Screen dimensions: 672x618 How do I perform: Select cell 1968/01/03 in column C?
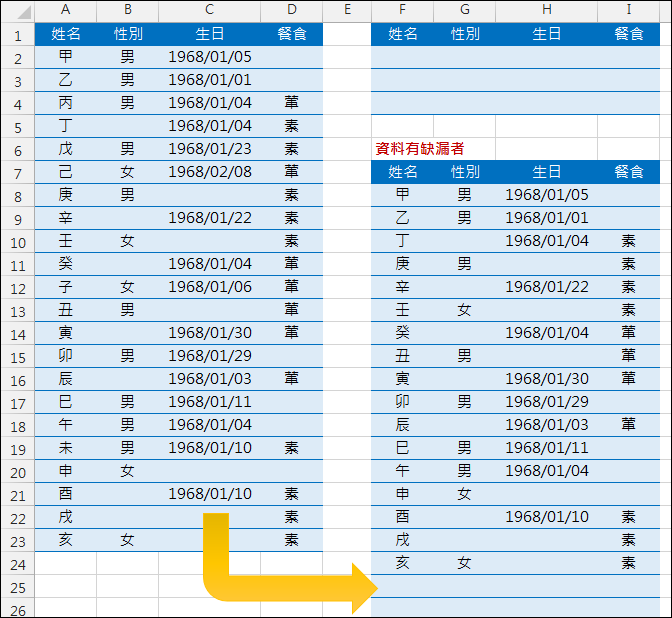click(209, 379)
